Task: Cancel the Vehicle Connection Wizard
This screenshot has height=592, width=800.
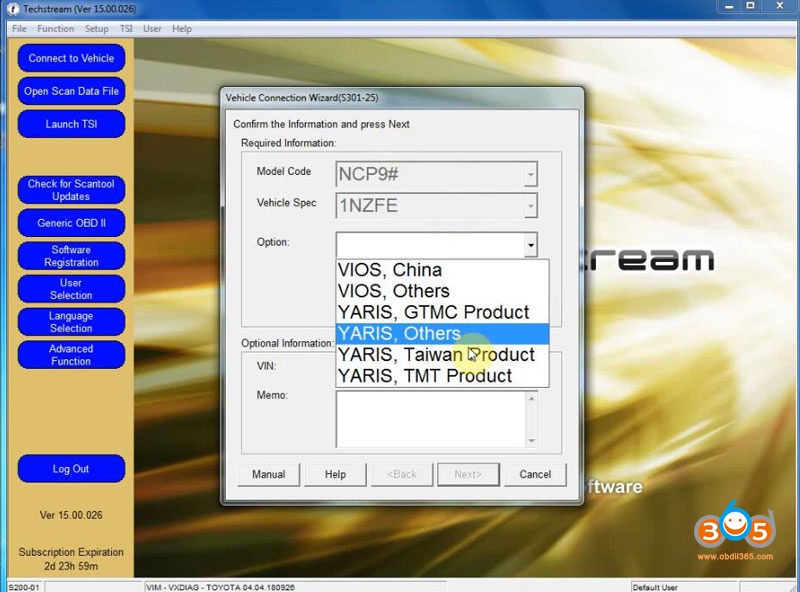Action: [535, 474]
